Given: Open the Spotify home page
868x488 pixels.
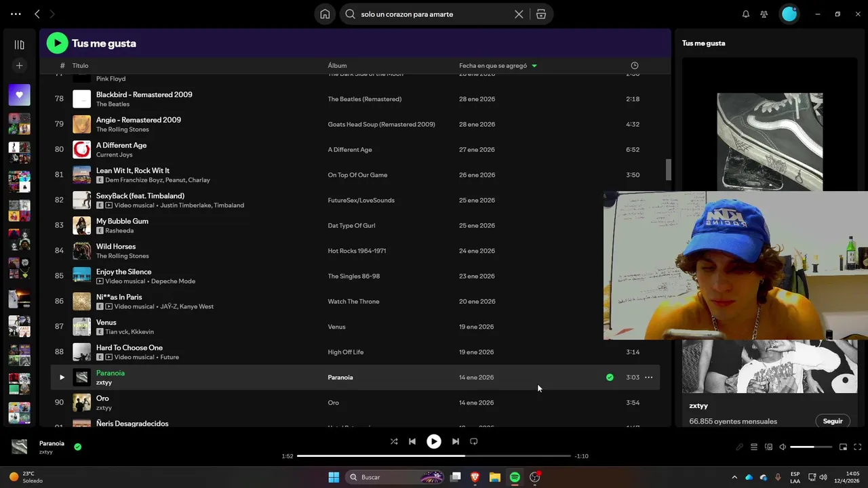Looking at the screenshot, I should coord(325,14).
